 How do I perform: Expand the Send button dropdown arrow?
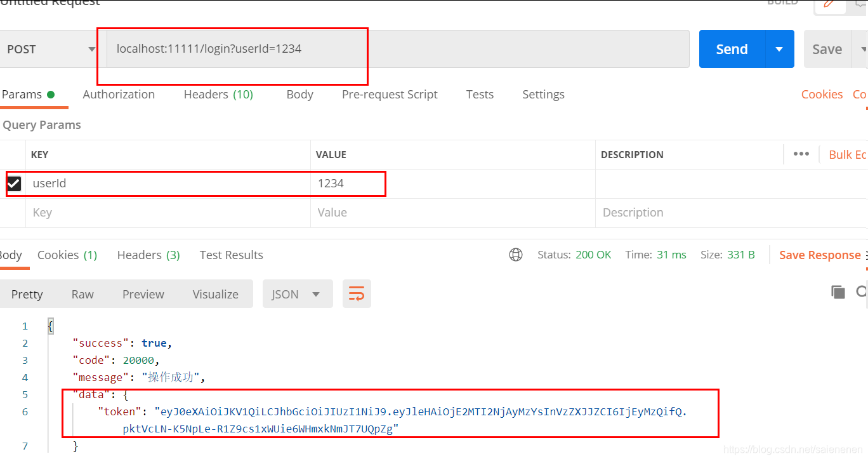pyautogui.click(x=779, y=49)
